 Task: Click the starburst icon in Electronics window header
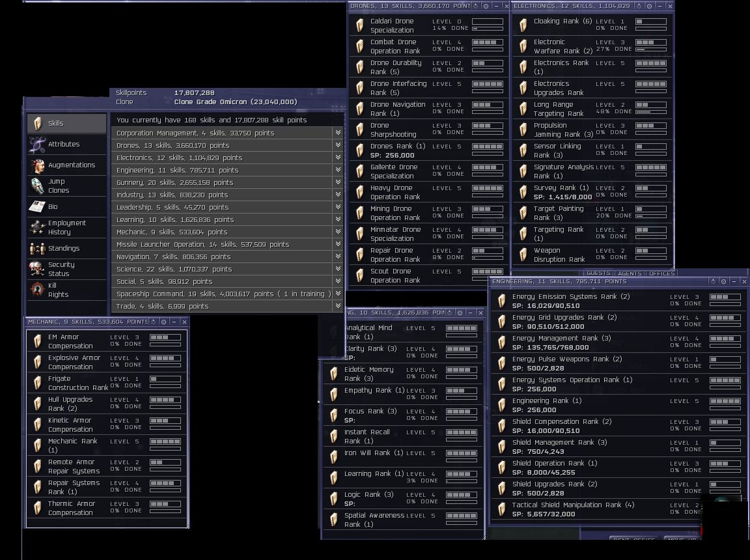point(639,6)
